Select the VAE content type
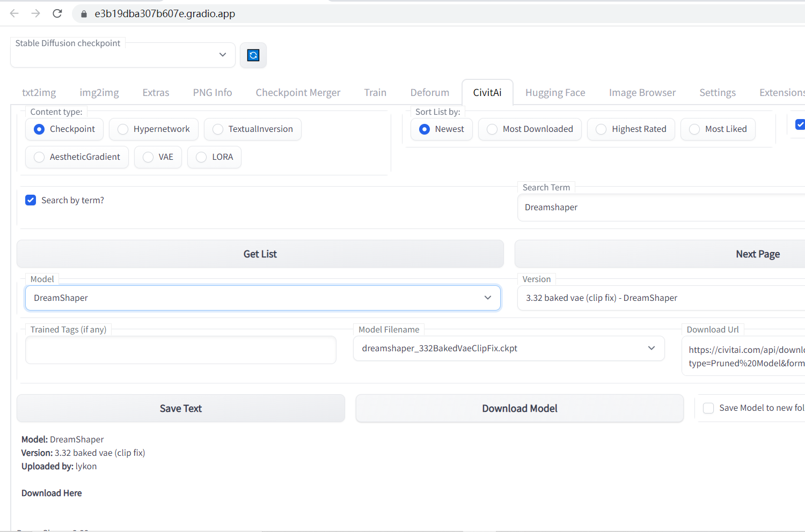 158,157
